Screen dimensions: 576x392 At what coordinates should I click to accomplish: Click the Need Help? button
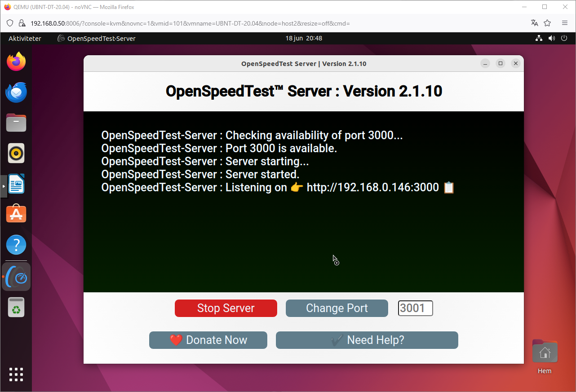tap(367, 340)
